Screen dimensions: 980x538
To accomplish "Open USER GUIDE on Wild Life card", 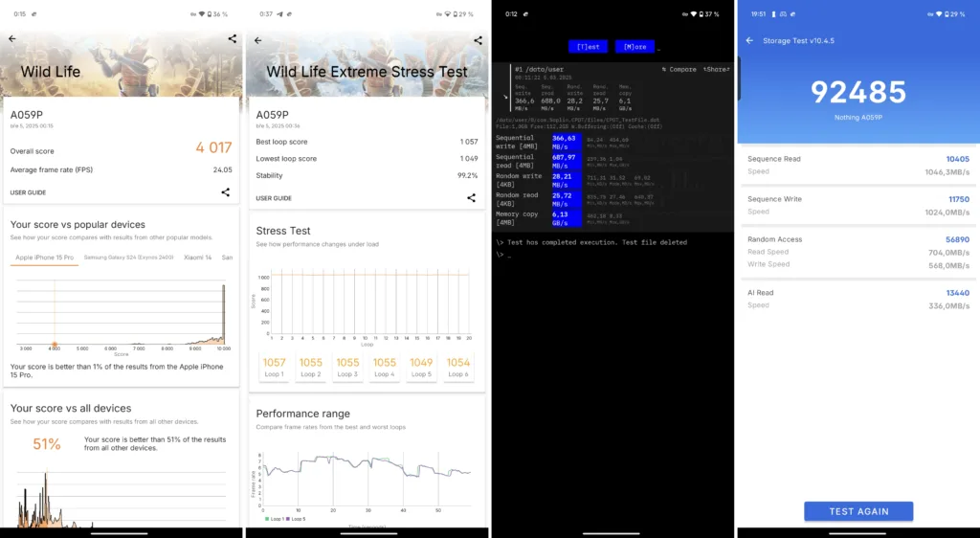I will (x=28, y=192).
